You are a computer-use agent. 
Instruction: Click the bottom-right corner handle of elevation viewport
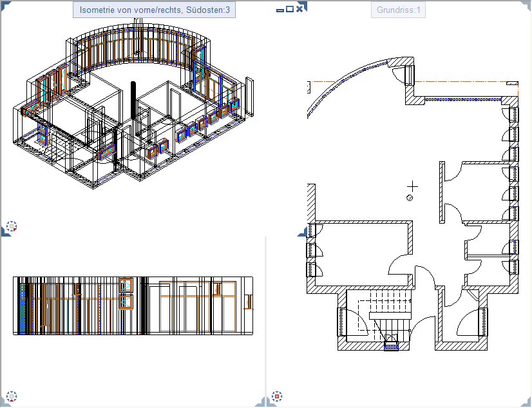point(260,402)
